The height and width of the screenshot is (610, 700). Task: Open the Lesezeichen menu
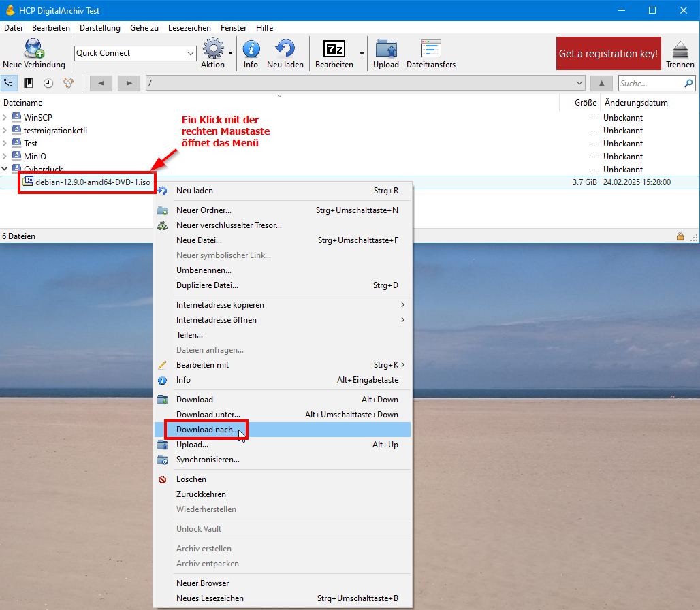tap(189, 28)
